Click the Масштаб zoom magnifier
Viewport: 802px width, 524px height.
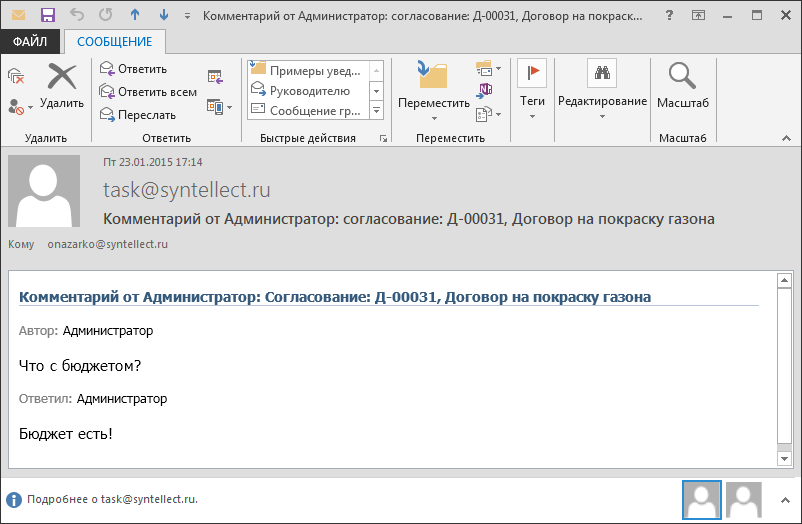pyautogui.click(x=682, y=84)
